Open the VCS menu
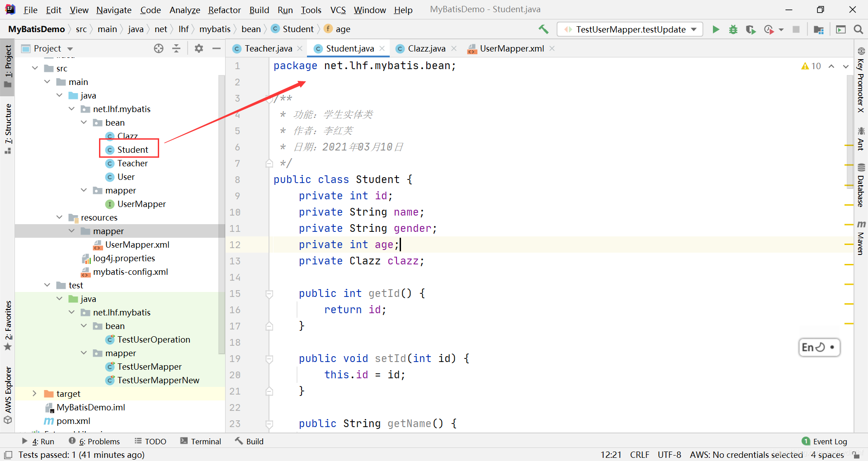This screenshot has width=868, height=461. 338,9
